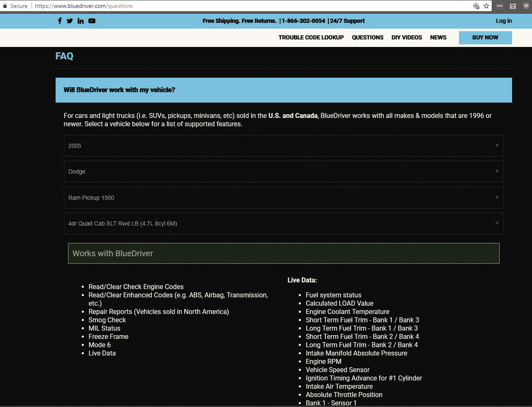
Task: Click 'Vehicle Speed Sensor' entry
Action: [x=338, y=370]
